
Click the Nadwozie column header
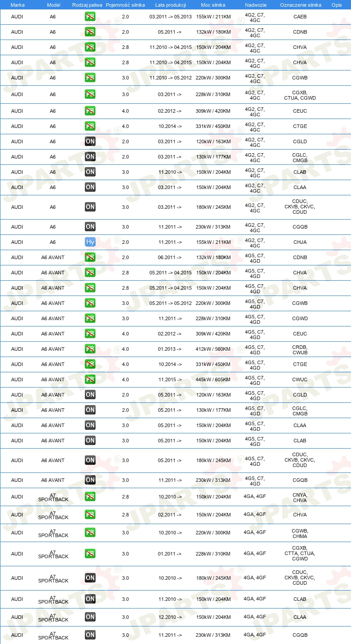pyautogui.click(x=255, y=4)
